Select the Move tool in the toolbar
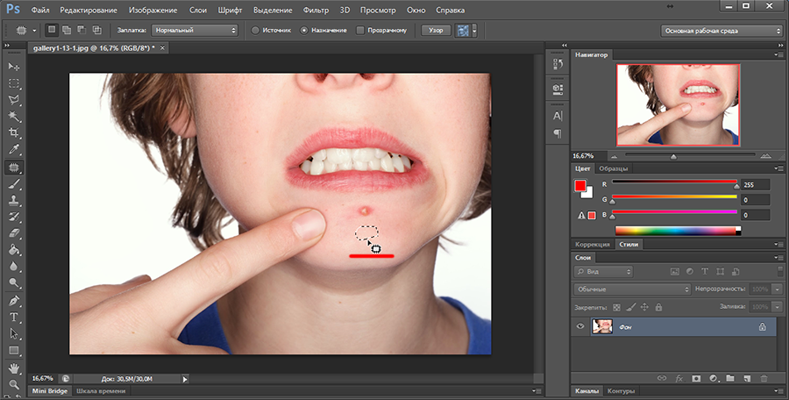The width and height of the screenshot is (789, 400). [14, 66]
